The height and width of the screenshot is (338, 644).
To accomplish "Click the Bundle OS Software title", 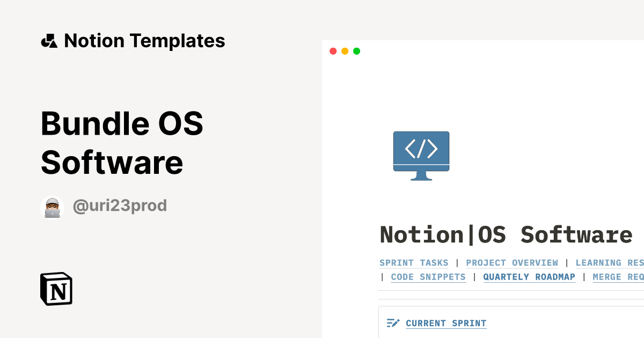I will [122, 142].
